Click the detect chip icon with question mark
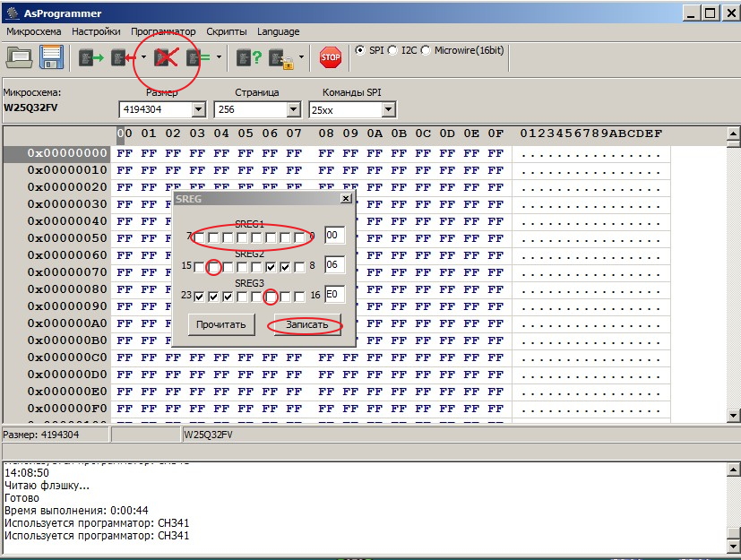 (x=248, y=58)
